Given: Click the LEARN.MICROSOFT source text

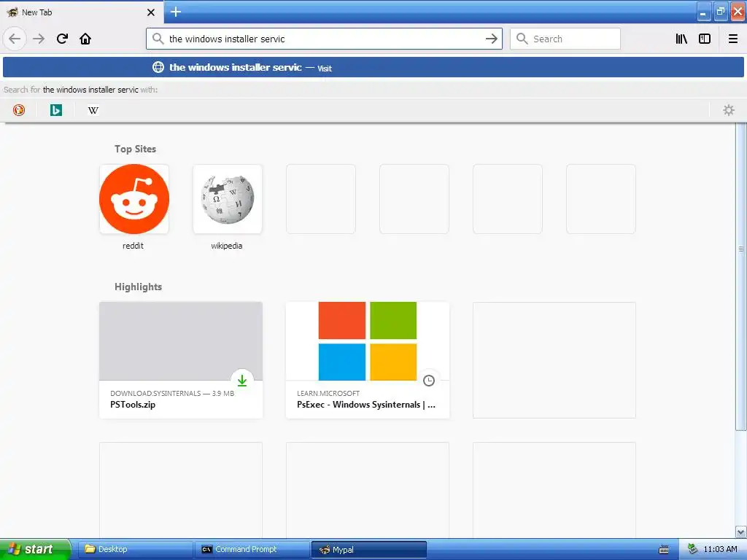Looking at the screenshot, I should click(x=328, y=393).
